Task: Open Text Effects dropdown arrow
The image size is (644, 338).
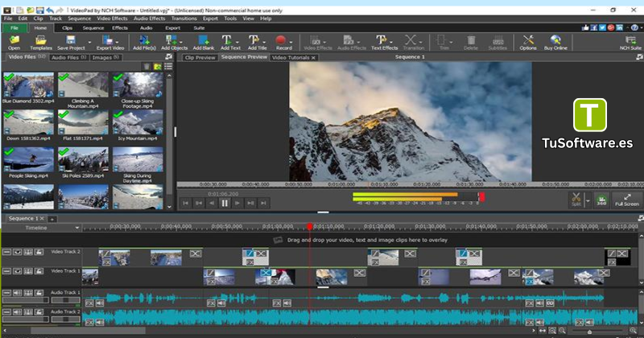Action: [390, 42]
